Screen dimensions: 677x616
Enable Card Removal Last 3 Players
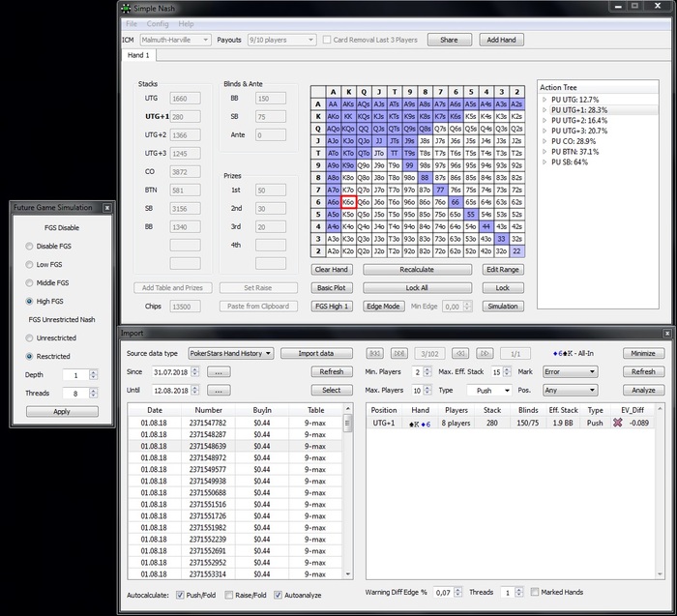click(x=327, y=41)
